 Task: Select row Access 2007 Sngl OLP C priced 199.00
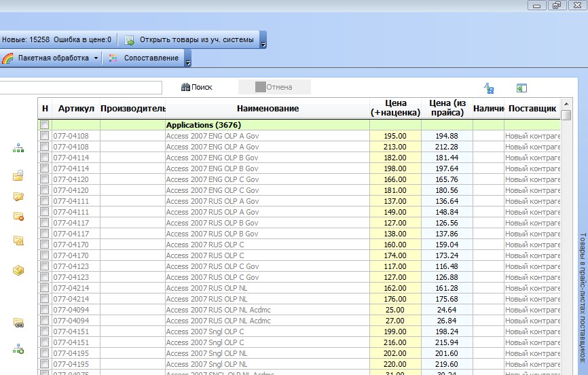point(299,332)
